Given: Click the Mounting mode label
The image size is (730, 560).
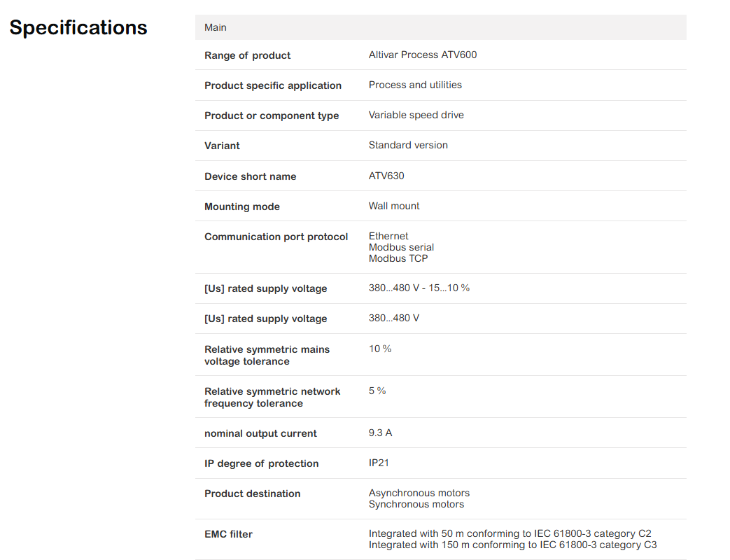Looking at the screenshot, I should pos(242,206).
